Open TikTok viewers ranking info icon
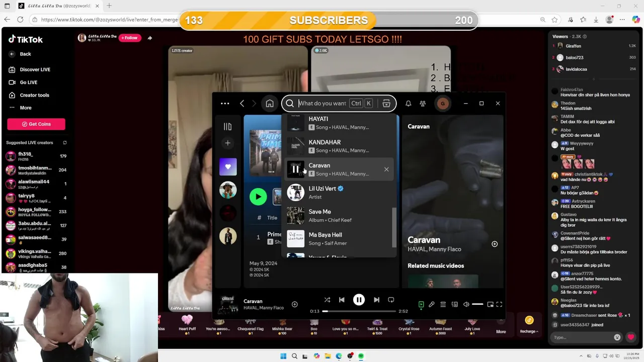The image size is (644, 362). pyautogui.click(x=584, y=37)
